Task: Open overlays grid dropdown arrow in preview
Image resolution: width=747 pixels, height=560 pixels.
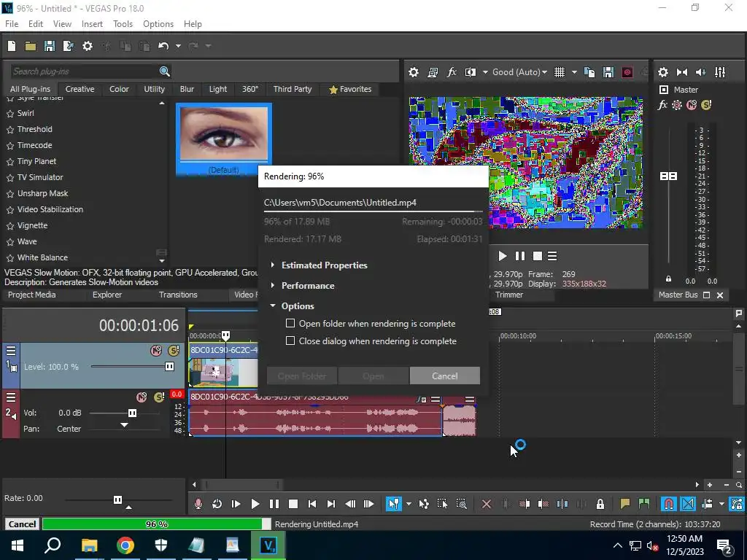Action: pos(574,72)
